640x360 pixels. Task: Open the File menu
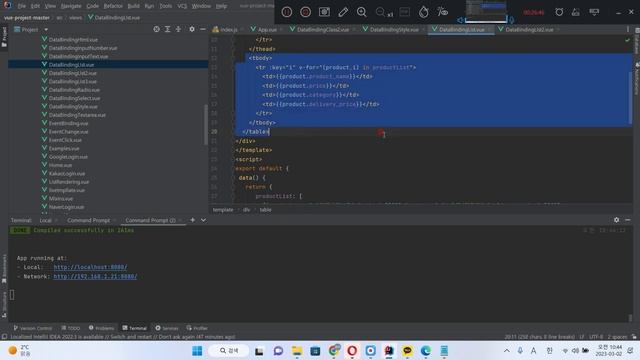(22, 6)
